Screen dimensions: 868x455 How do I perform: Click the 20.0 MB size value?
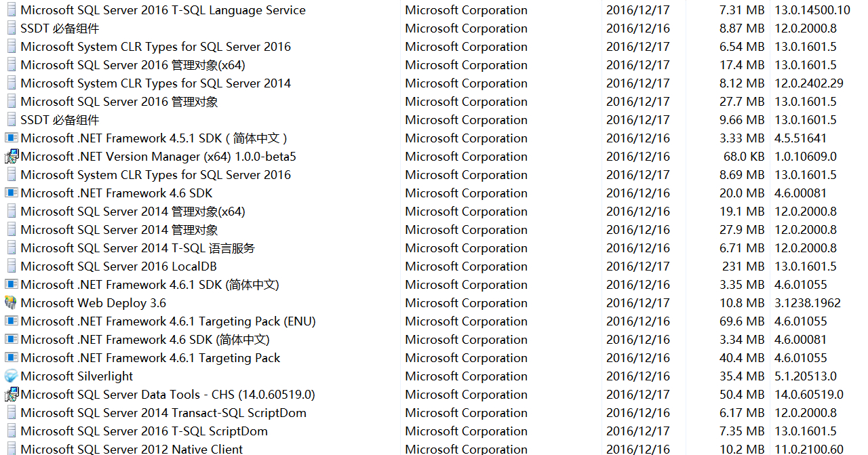742,193
